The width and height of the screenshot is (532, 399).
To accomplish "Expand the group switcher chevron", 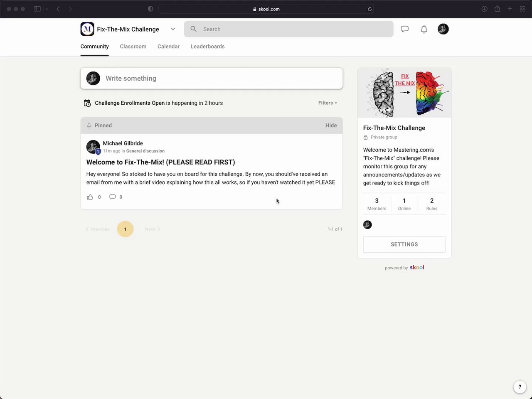I will pyautogui.click(x=173, y=29).
